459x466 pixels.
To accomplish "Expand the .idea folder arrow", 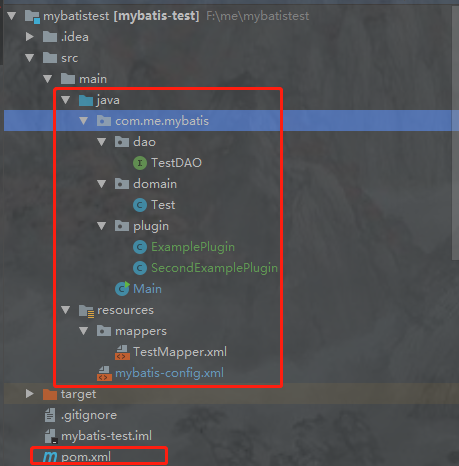I will tap(30, 37).
